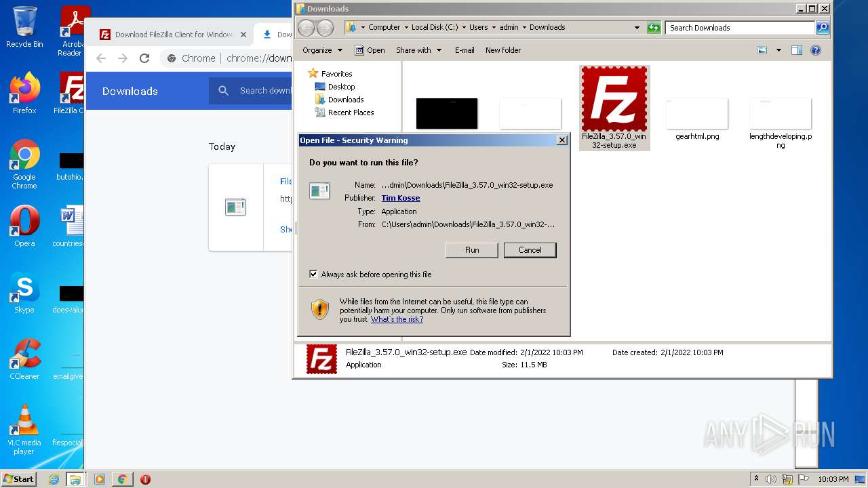The width and height of the screenshot is (868, 488).
Task: Click Cancel in security warning
Action: (530, 250)
